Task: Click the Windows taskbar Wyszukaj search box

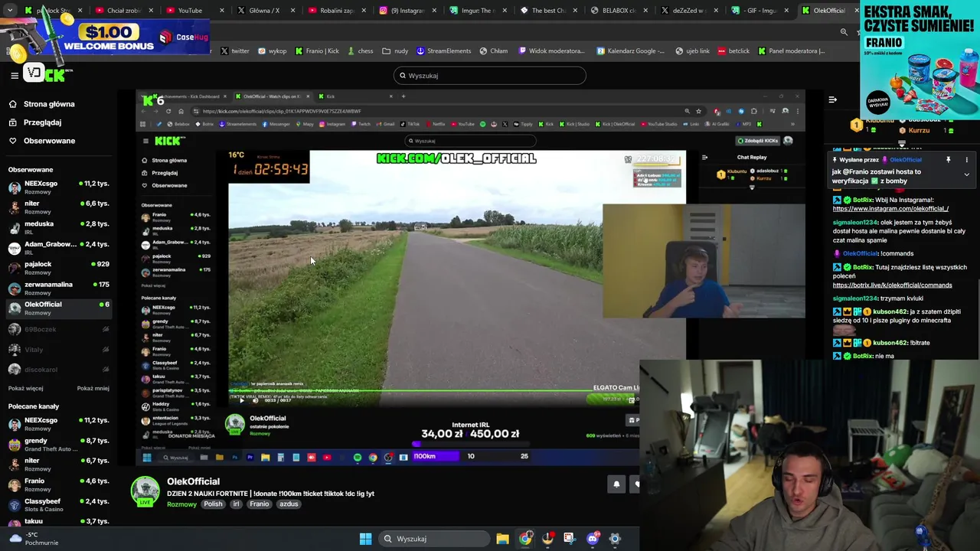Action: (433, 539)
